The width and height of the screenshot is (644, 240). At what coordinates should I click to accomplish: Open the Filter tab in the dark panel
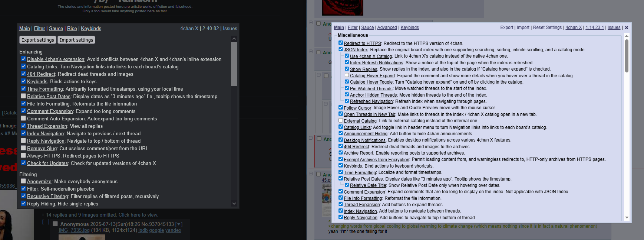[x=40, y=28]
